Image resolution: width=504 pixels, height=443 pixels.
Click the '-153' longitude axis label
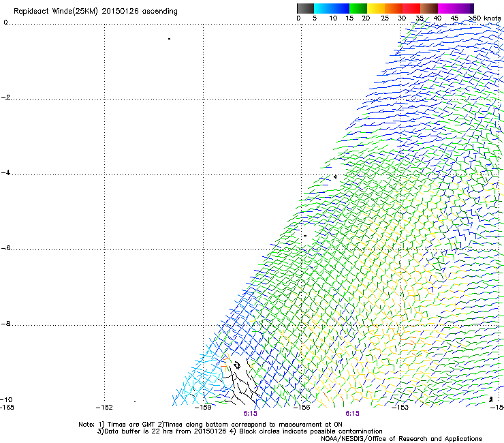coord(400,408)
